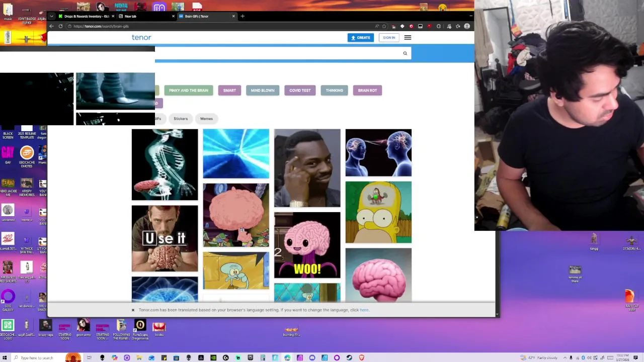Open the Brave browser taskbar icon
The image size is (644, 362).
click(x=361, y=357)
